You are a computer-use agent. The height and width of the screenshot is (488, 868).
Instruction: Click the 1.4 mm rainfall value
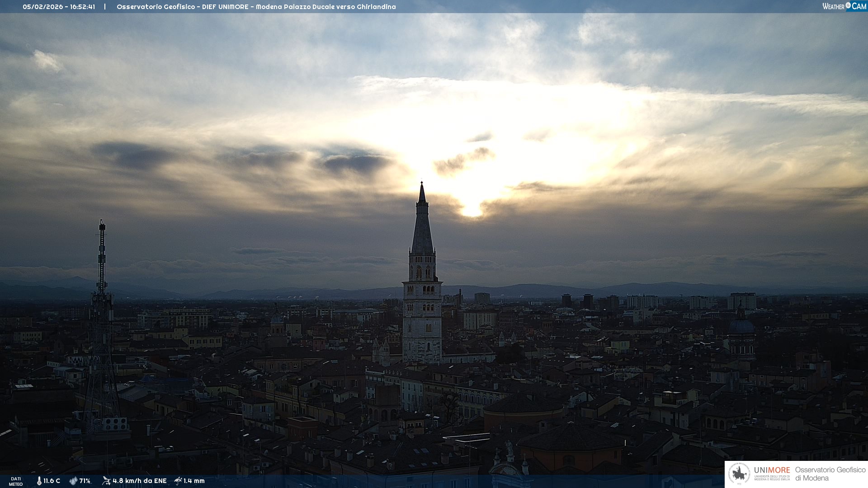[194, 481]
